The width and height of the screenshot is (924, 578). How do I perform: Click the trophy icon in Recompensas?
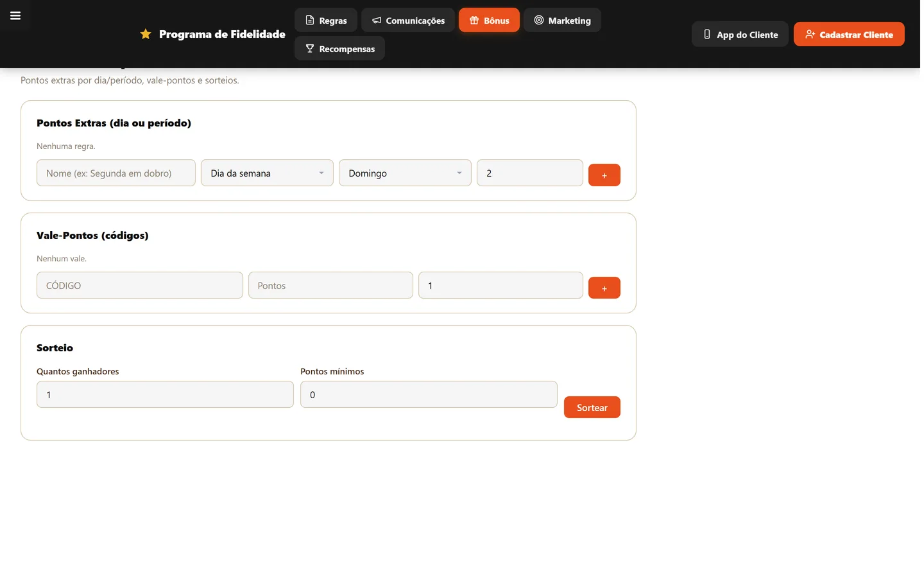310,49
